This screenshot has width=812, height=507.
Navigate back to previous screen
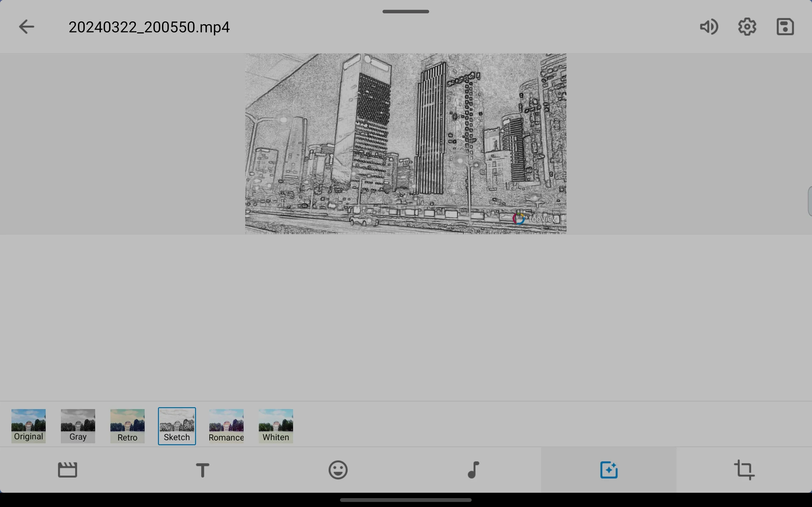coord(26,26)
